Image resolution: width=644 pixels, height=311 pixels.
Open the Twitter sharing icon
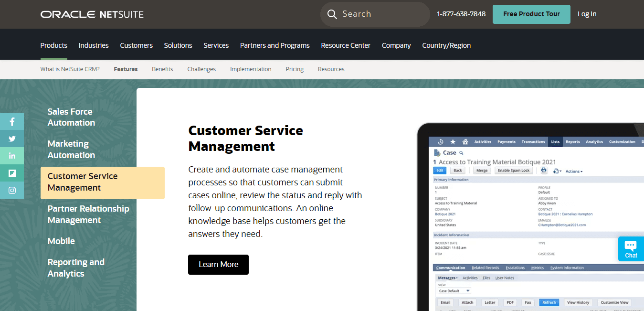(12, 139)
